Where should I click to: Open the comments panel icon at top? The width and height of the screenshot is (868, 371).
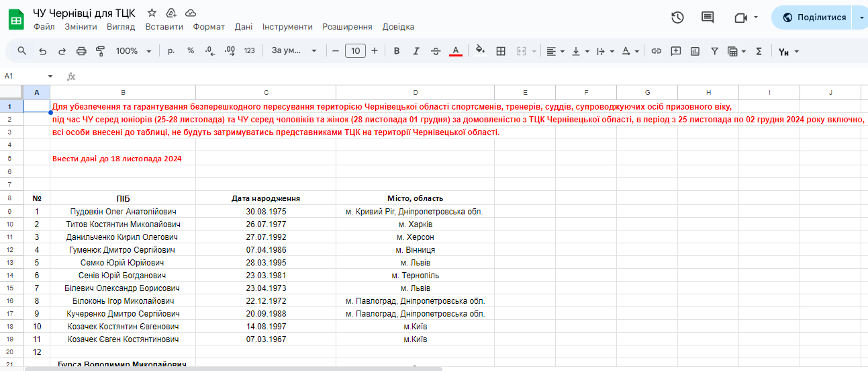tap(708, 17)
